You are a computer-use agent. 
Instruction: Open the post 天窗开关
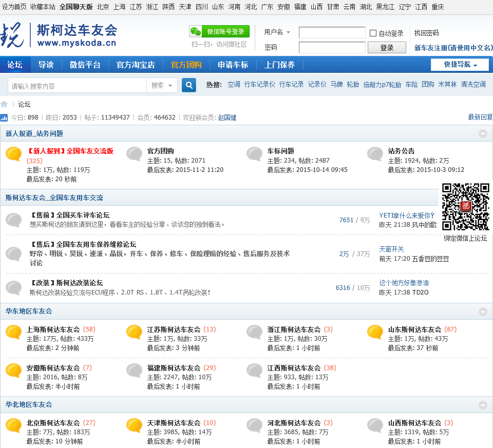pyautogui.click(x=391, y=249)
